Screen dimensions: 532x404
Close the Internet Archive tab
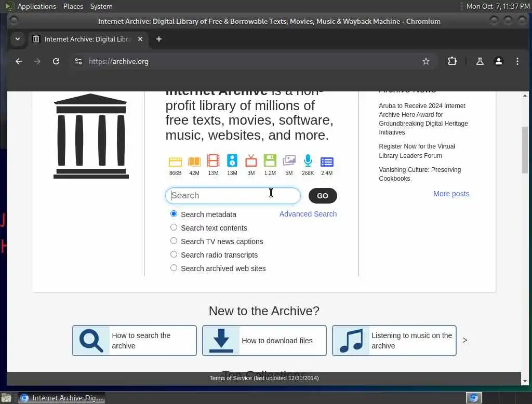point(140,39)
